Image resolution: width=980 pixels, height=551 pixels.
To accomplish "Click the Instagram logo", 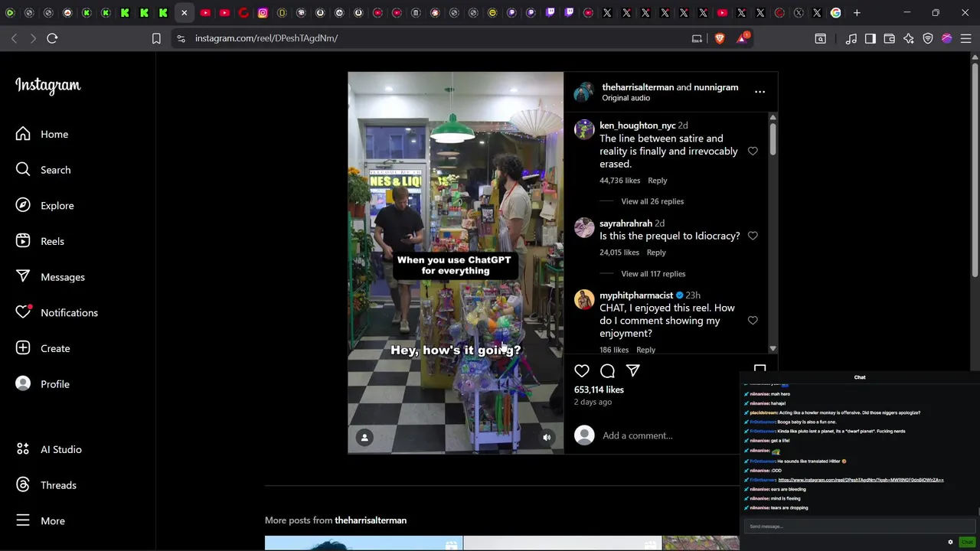I will click(x=47, y=86).
